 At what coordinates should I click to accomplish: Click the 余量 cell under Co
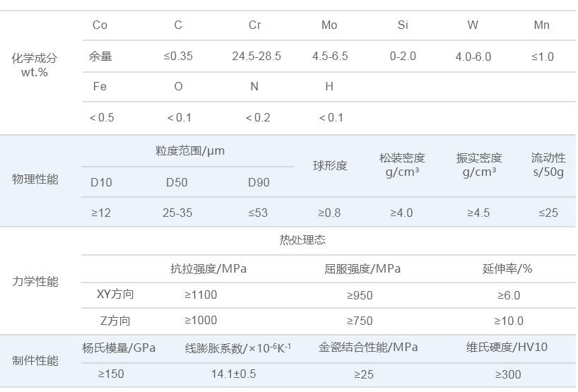click(x=101, y=57)
